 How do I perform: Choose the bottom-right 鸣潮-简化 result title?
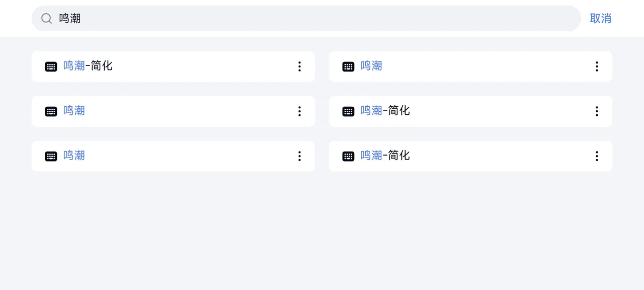385,156
